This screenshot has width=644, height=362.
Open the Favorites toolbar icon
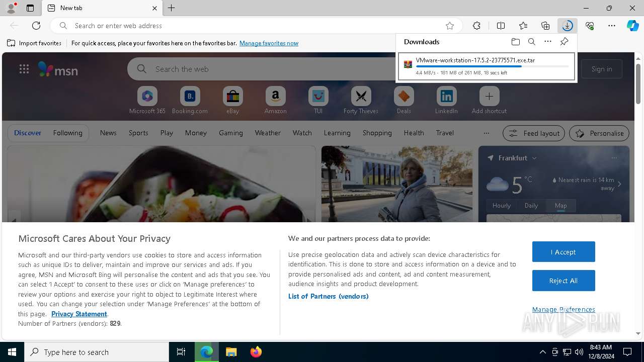(x=523, y=26)
